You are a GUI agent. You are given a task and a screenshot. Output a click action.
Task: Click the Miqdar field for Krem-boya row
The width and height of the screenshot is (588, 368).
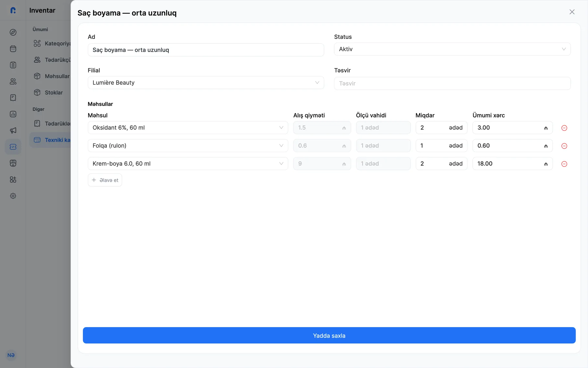pyautogui.click(x=441, y=164)
